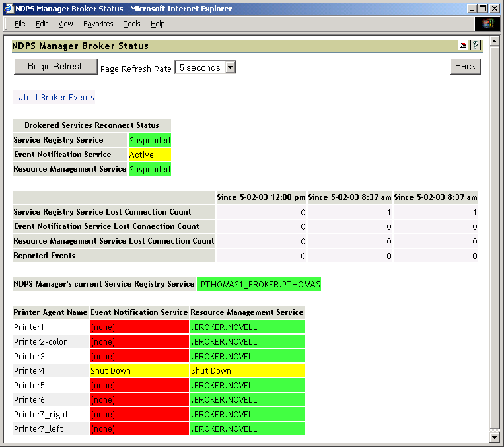Click Event Notification Service column header in printer table

point(139,312)
